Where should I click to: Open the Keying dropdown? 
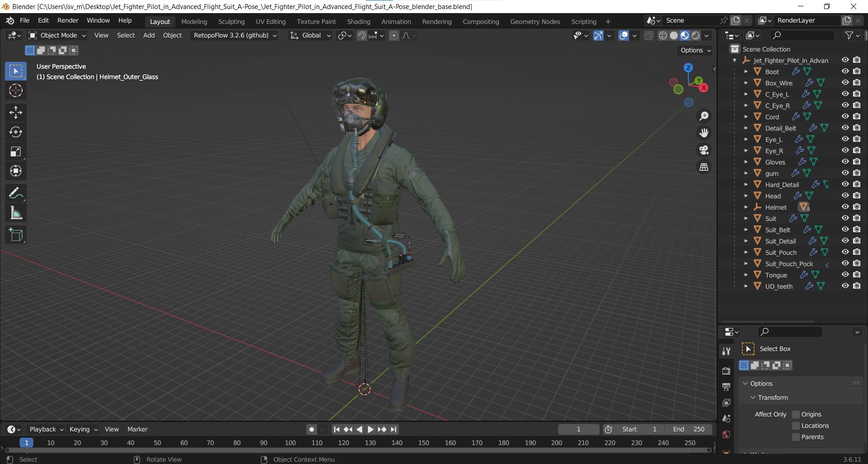point(84,429)
